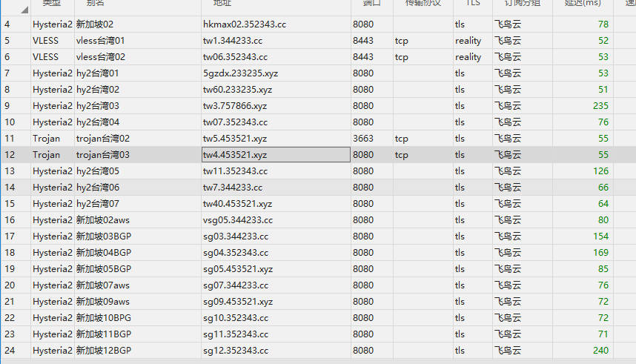Select server hy2台湾03 with 235 ms latency
Screen dimensions: 636x364
(x=97, y=106)
